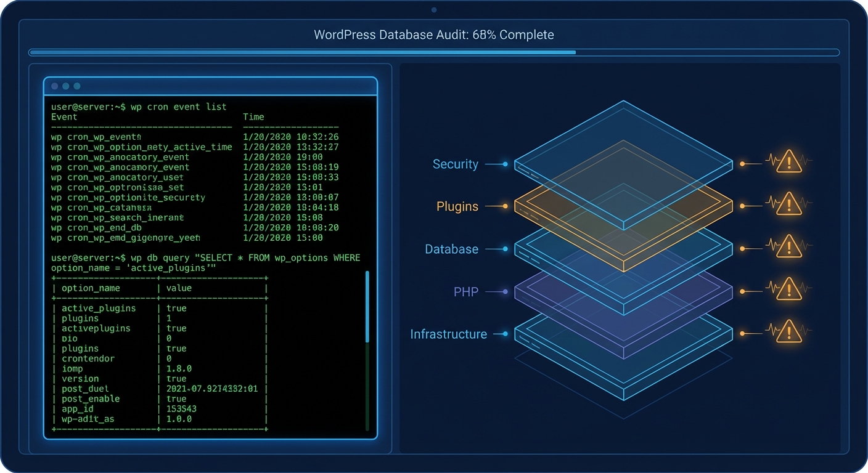The image size is (868, 473).
Task: Click the Infrastructure layer warning icon
Action: [788, 331]
